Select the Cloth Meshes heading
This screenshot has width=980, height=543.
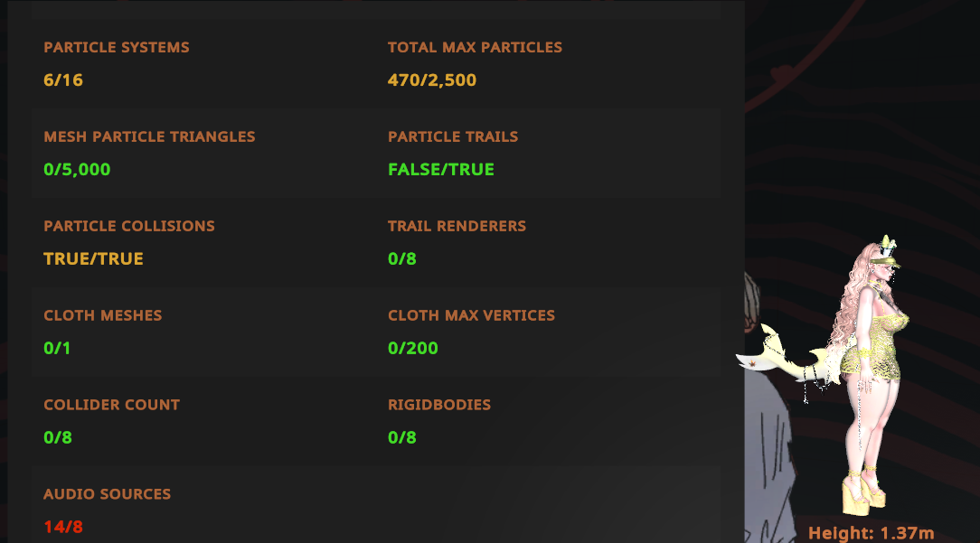(x=102, y=315)
